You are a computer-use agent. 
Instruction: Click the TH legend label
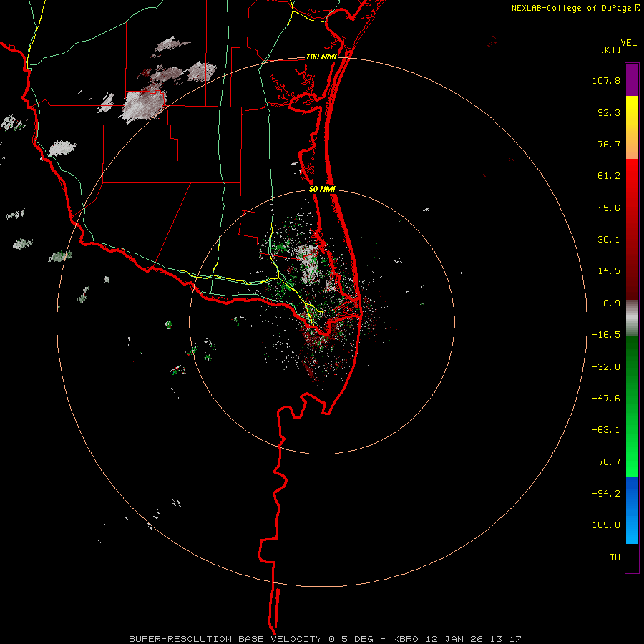pyautogui.click(x=615, y=557)
